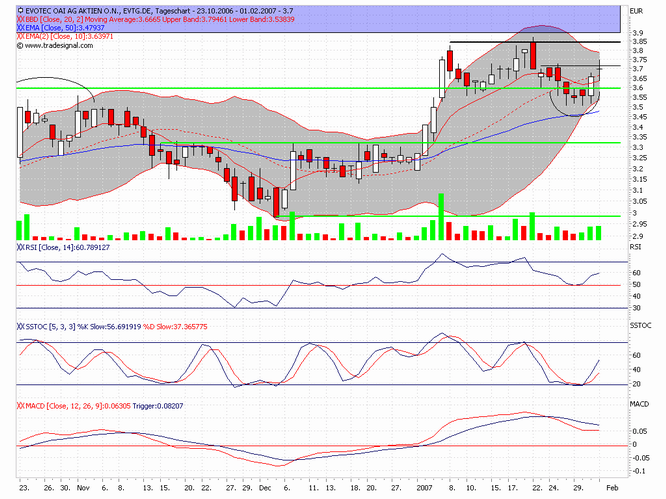Click the 2007 date label
Screen dimensions: 666x499
[x=424, y=488]
